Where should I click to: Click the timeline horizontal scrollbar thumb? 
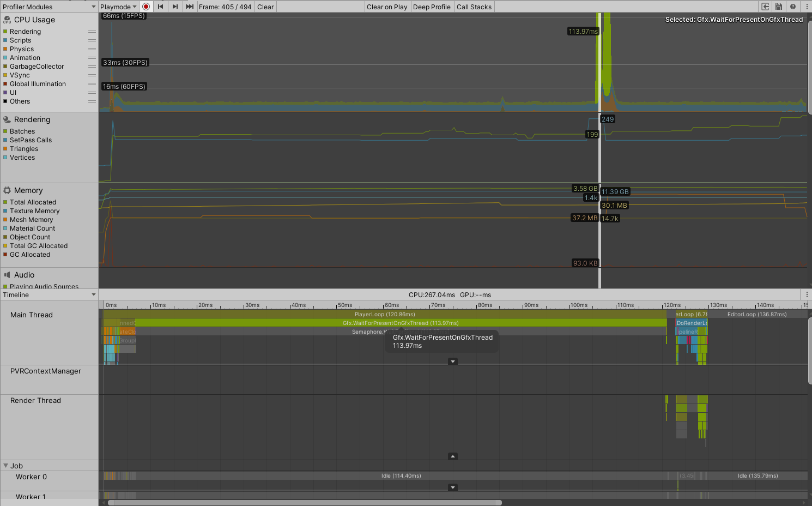(305, 503)
